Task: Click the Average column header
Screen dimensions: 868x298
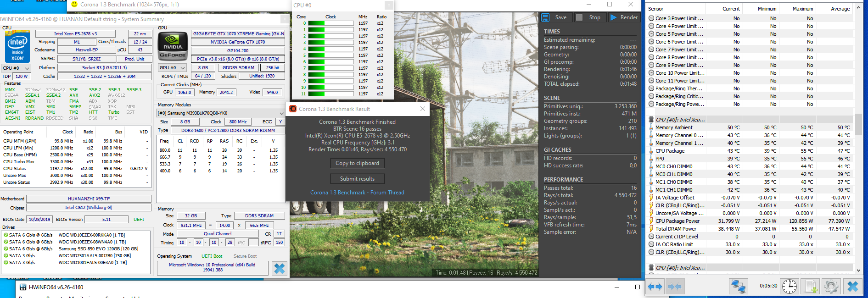Action: (x=834, y=9)
